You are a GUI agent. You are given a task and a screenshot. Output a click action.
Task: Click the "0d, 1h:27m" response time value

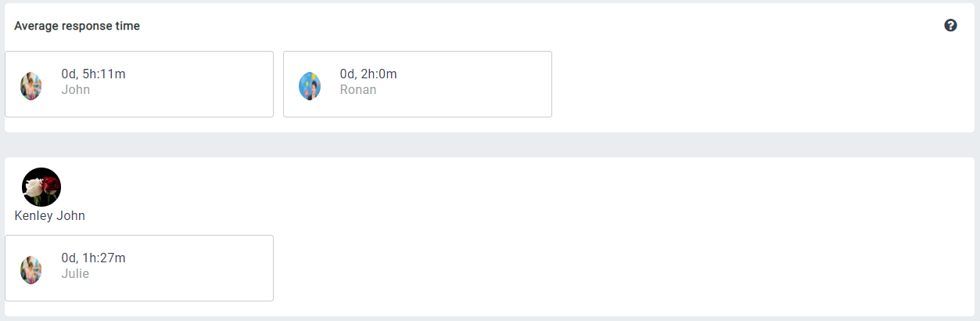[x=93, y=258]
